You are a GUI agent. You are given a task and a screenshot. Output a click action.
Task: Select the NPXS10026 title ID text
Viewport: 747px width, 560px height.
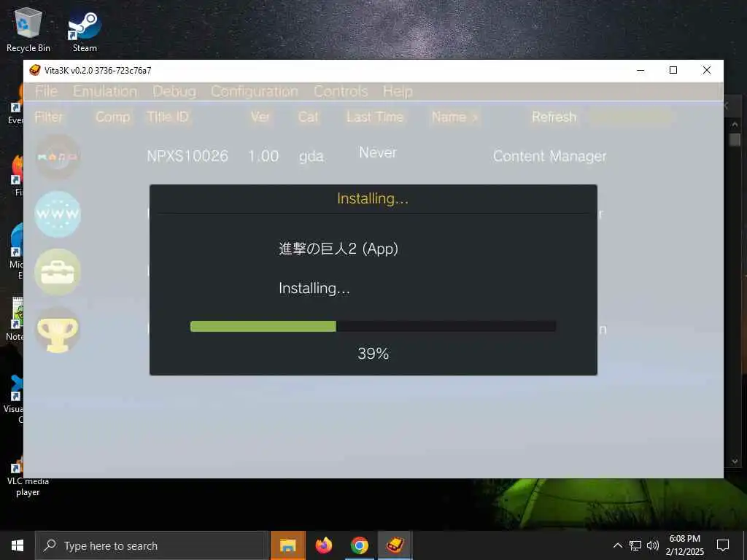187,156
